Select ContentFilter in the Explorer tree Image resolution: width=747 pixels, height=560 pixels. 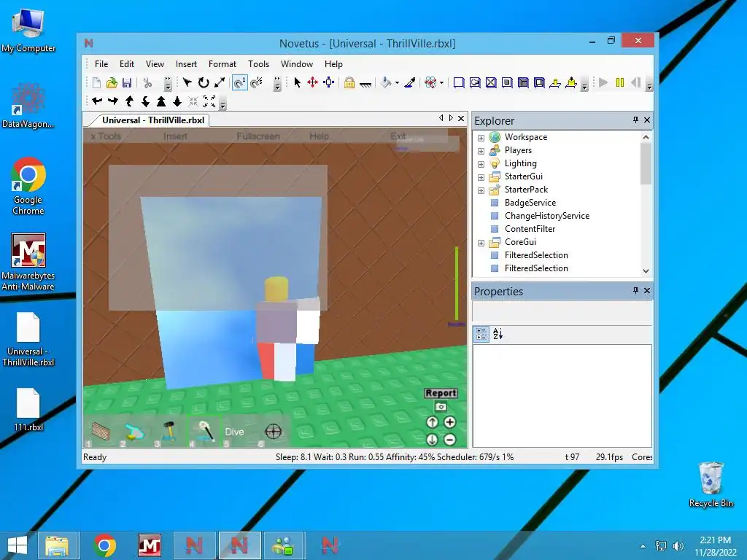click(530, 228)
